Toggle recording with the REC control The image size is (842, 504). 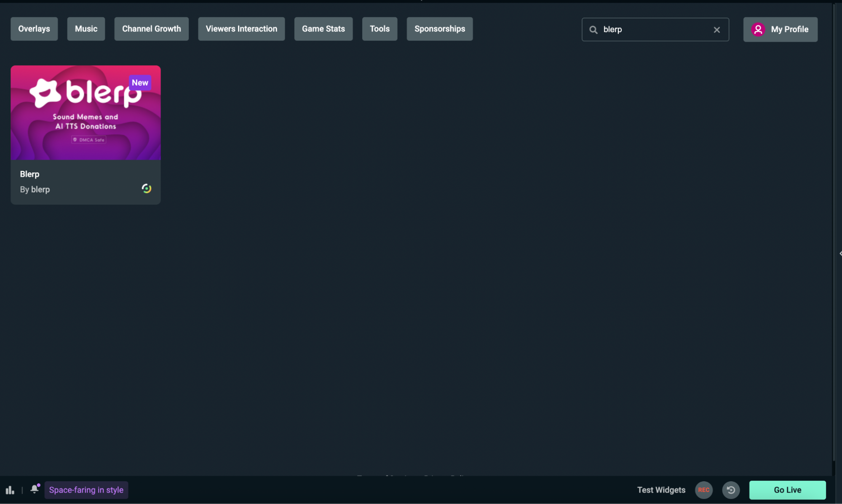coord(704,490)
